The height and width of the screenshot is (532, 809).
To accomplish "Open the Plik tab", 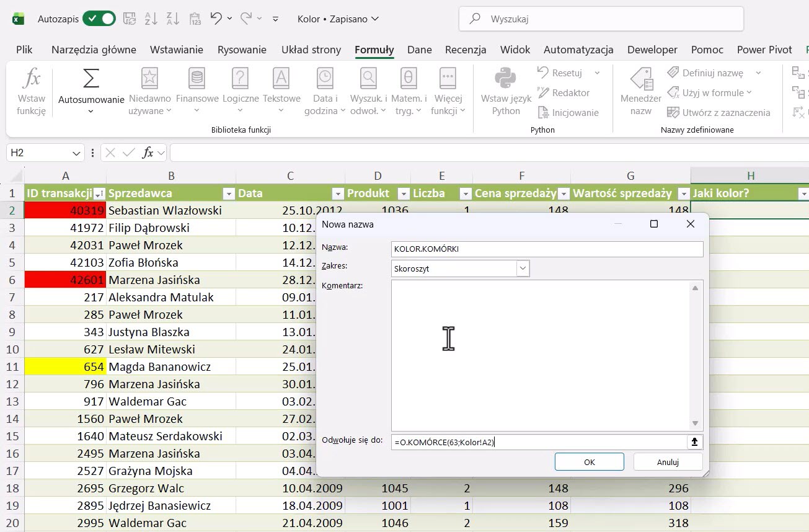I will point(25,50).
